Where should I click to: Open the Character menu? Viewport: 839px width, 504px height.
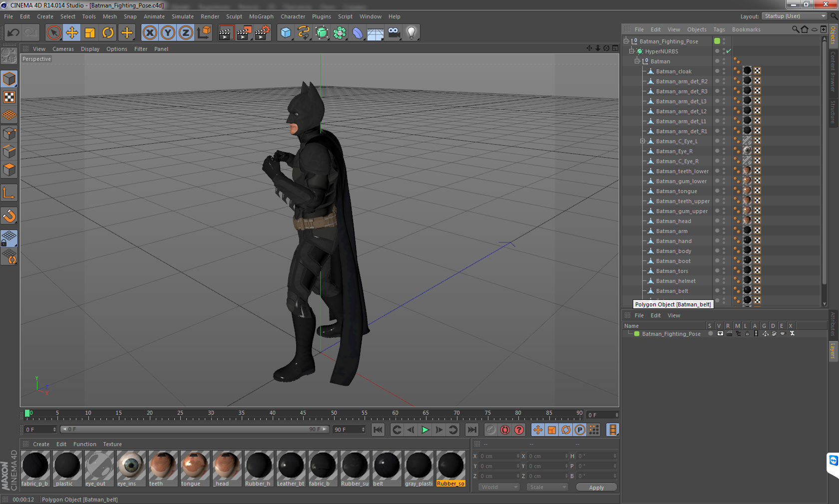[293, 16]
